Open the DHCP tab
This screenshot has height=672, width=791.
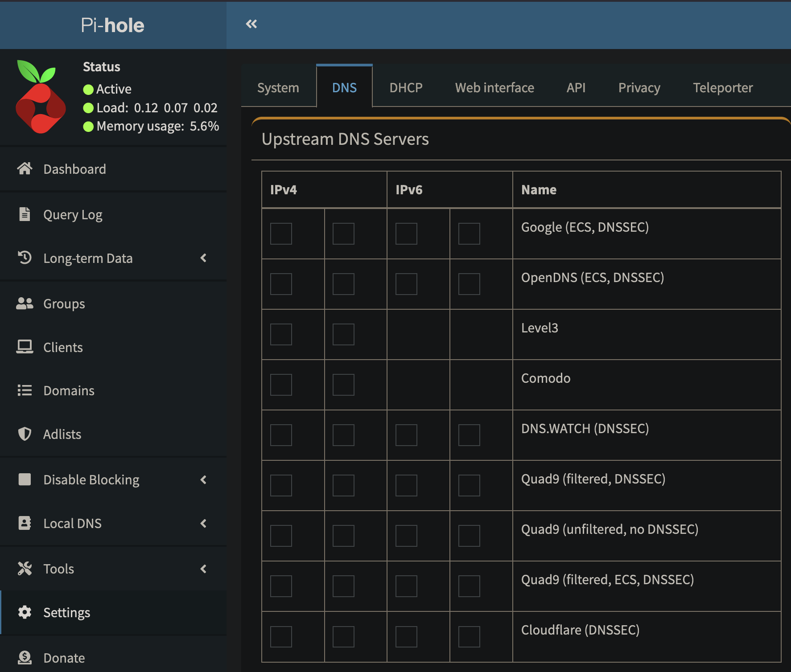click(406, 87)
